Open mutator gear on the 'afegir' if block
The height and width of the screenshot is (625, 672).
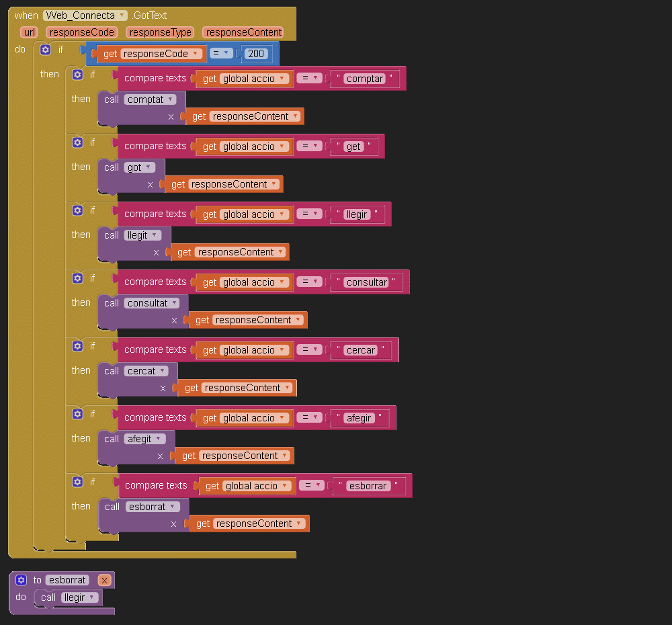[77, 414]
